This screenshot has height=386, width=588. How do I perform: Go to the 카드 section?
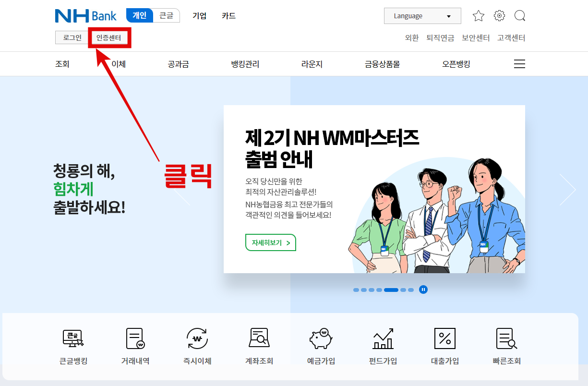tap(229, 16)
